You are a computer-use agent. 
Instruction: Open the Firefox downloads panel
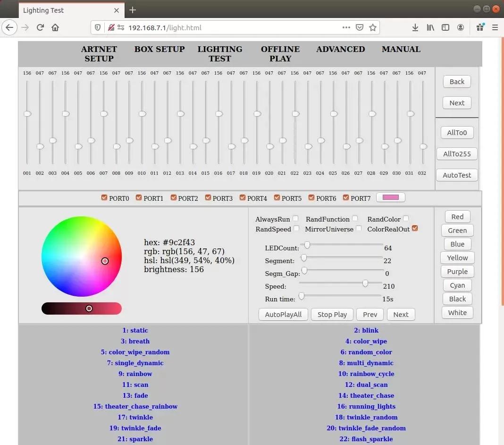(415, 27)
